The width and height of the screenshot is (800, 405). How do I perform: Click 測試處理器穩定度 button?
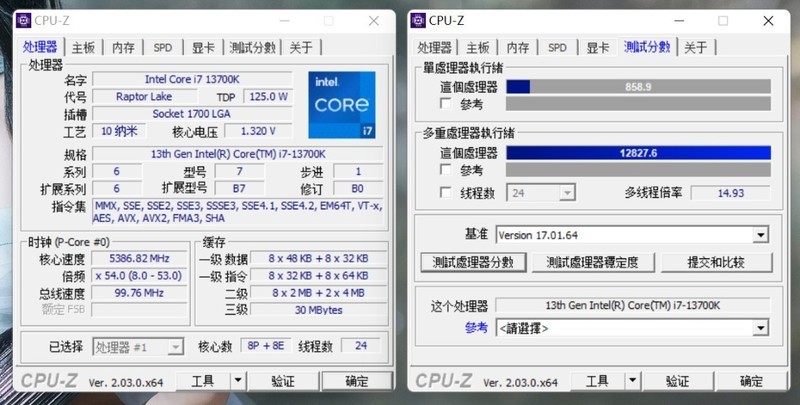pyautogui.click(x=592, y=262)
